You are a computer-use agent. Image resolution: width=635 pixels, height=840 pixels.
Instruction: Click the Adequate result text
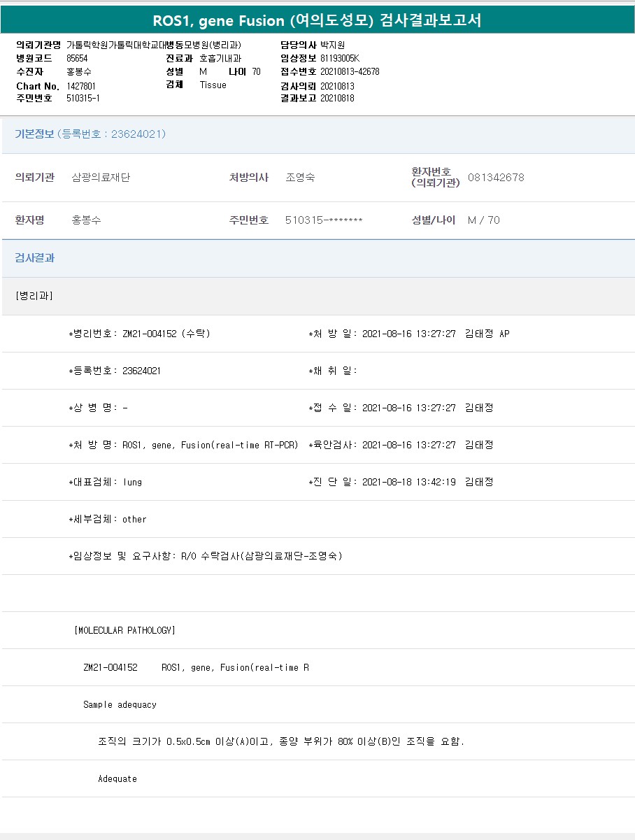coord(117,778)
